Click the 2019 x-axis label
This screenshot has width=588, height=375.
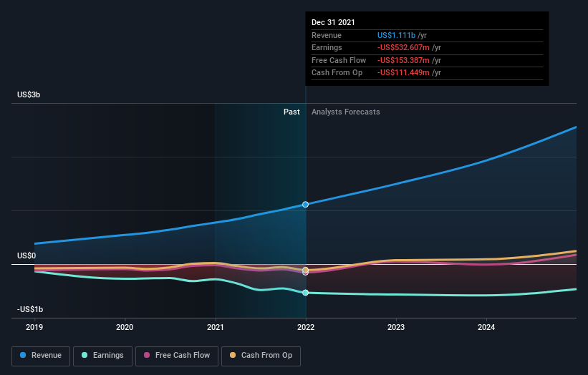[34, 327]
